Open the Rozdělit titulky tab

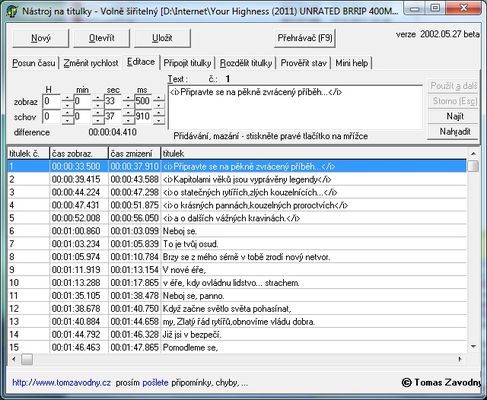(246, 63)
